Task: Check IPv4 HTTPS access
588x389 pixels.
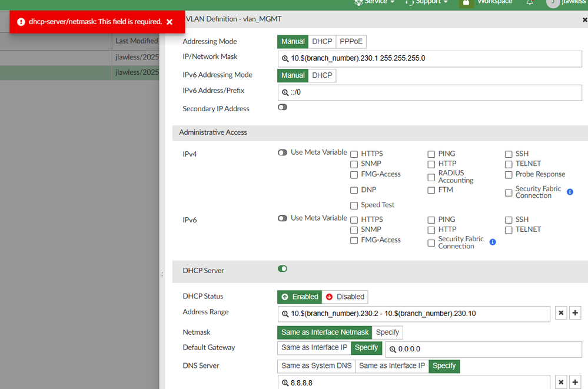Action: (354, 154)
